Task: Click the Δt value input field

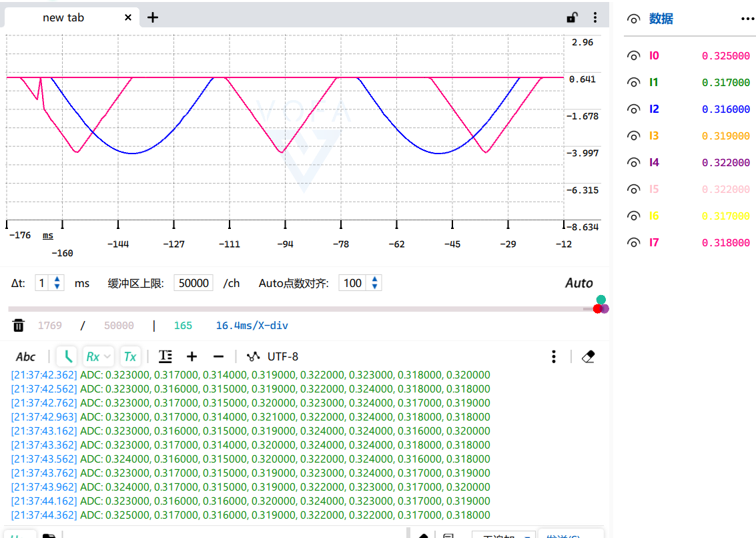Action: click(x=43, y=283)
